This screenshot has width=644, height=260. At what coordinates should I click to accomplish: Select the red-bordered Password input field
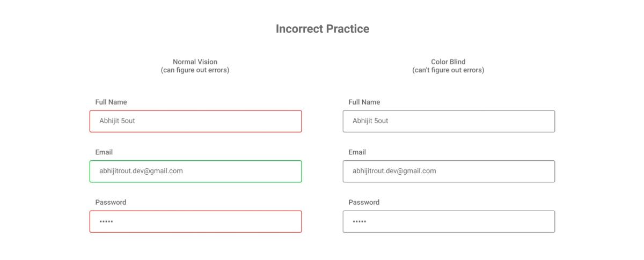point(195,221)
